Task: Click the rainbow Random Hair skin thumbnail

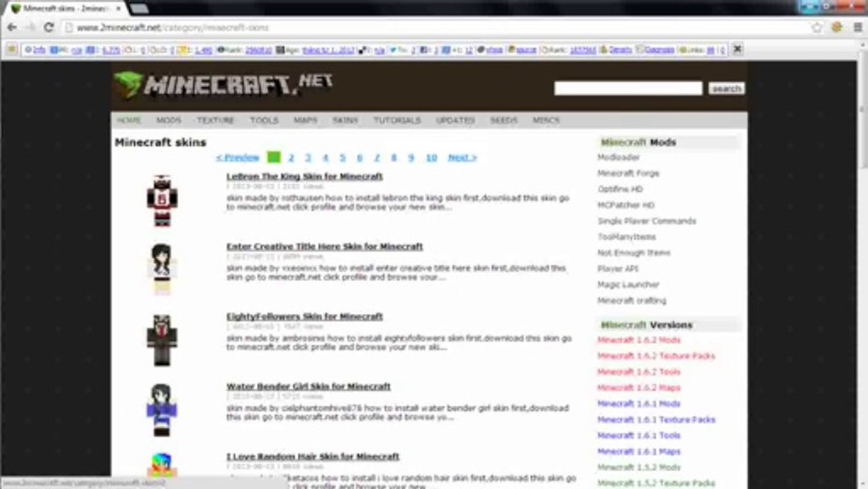Action: tap(162, 465)
